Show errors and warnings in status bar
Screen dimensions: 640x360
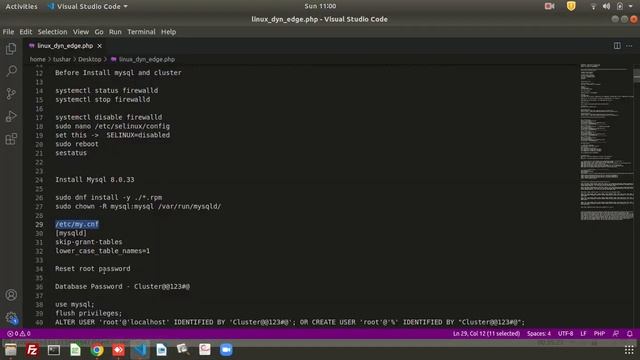point(19,333)
